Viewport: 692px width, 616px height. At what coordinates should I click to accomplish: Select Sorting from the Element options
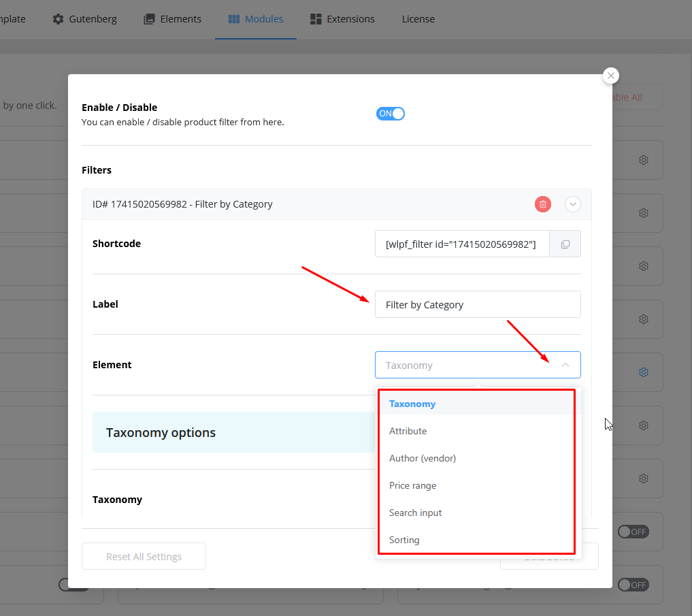[404, 540]
